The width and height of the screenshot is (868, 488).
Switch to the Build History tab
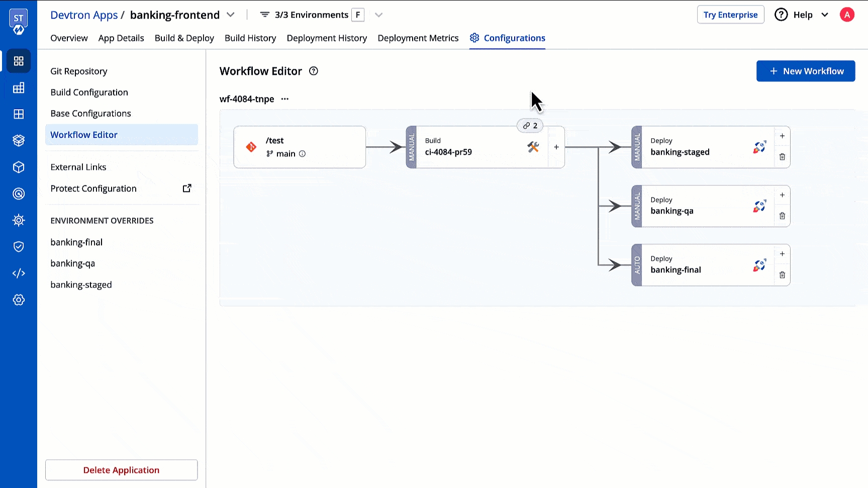[250, 38]
